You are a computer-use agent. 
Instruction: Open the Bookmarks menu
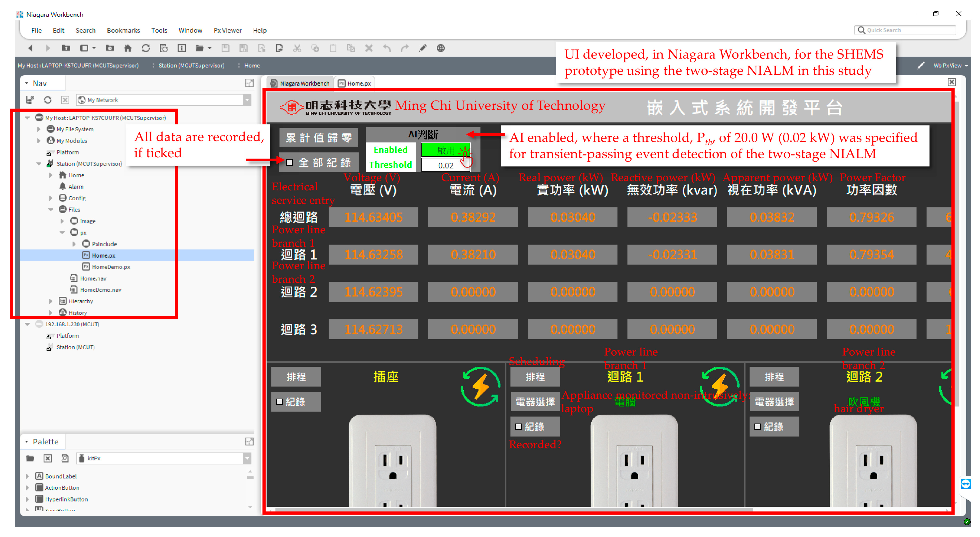tap(123, 31)
